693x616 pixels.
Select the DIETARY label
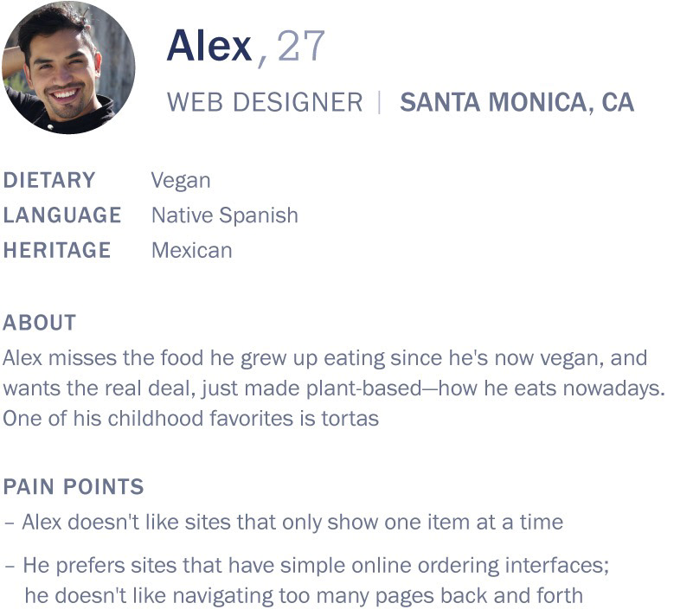[49, 180]
